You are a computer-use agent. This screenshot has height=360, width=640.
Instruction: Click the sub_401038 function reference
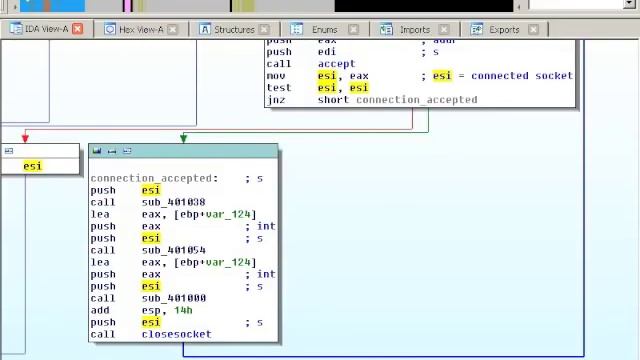tap(173, 202)
